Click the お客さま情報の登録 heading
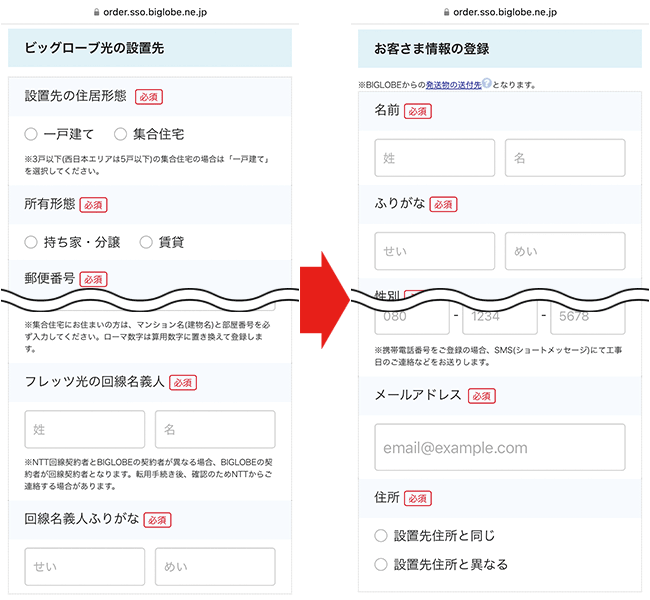Screen dimensions: 650x600 [x=432, y=49]
